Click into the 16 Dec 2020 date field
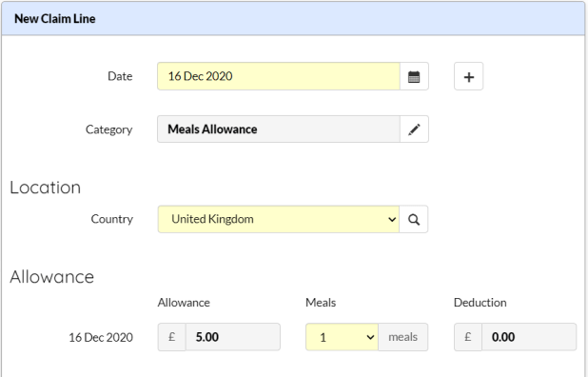 (x=279, y=76)
